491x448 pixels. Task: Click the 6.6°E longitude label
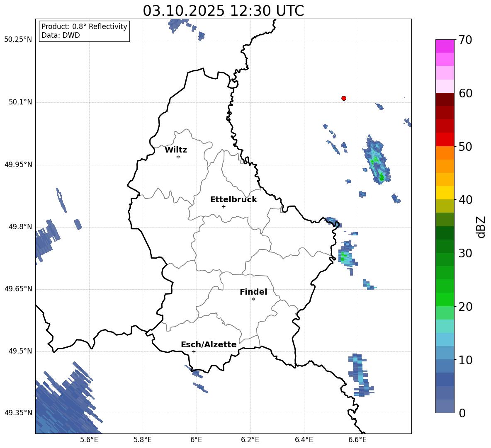357,440
